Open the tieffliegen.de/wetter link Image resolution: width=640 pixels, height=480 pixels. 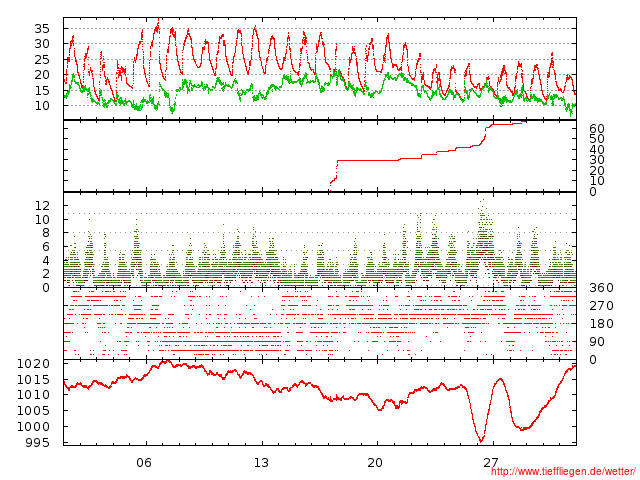coord(563,471)
